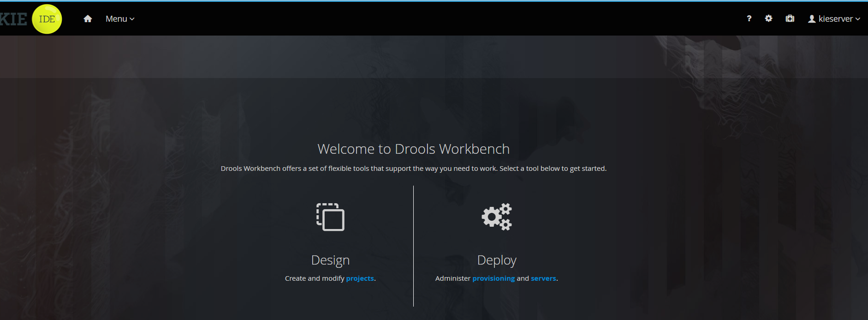
Task: Click the Design stacked squares icon
Action: pos(330,217)
